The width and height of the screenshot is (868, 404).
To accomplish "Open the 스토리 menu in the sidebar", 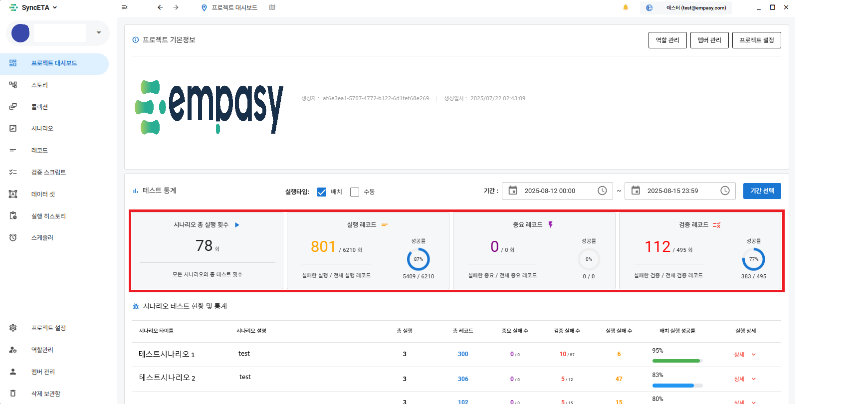I will pyautogui.click(x=39, y=85).
